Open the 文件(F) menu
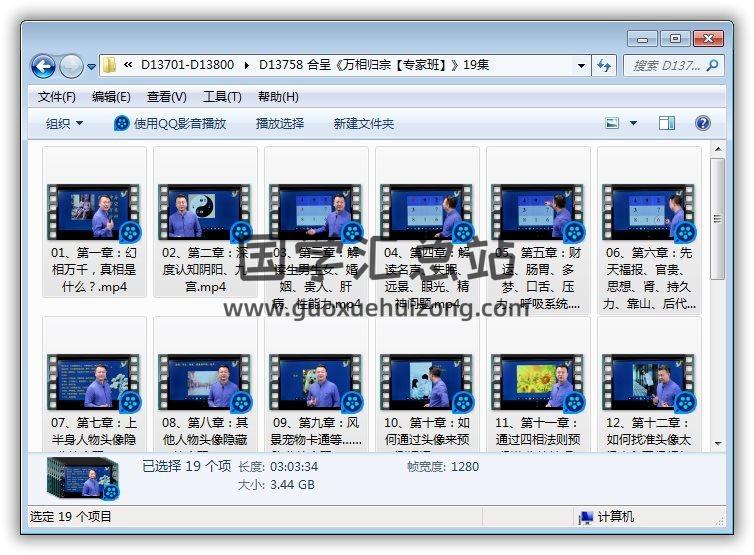Screen dimensions: 754x555 click(x=57, y=97)
